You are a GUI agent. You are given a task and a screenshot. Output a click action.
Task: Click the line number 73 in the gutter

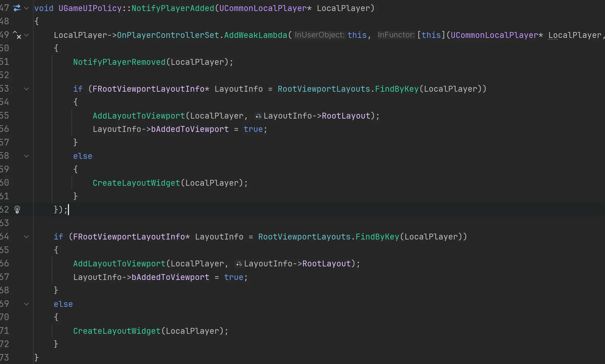(5, 357)
